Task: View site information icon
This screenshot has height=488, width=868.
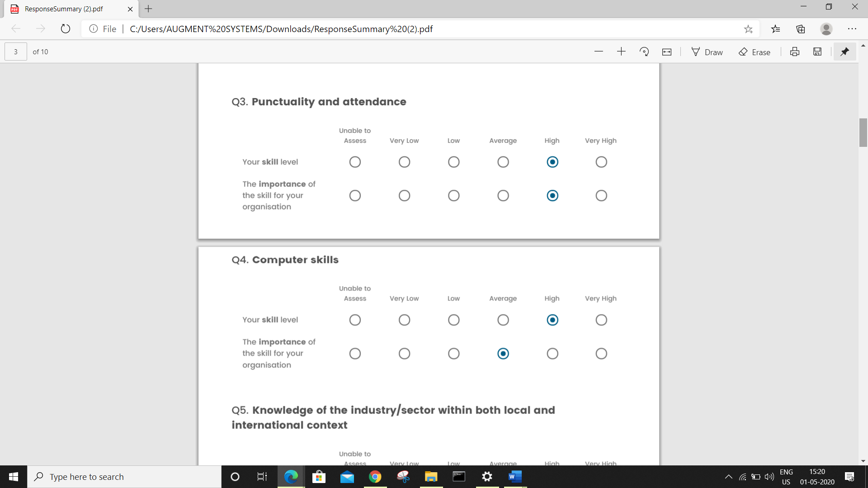Action: pos(94,29)
